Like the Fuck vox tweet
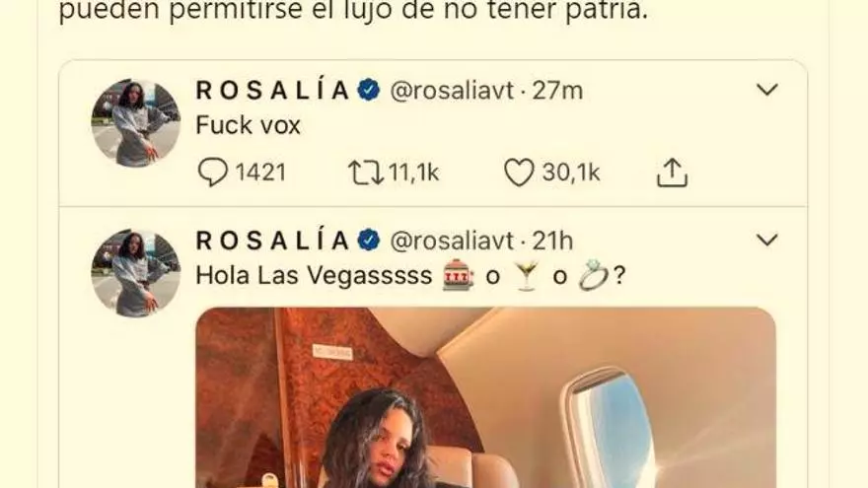This screenshot has height=488, width=868. pyautogui.click(x=519, y=173)
